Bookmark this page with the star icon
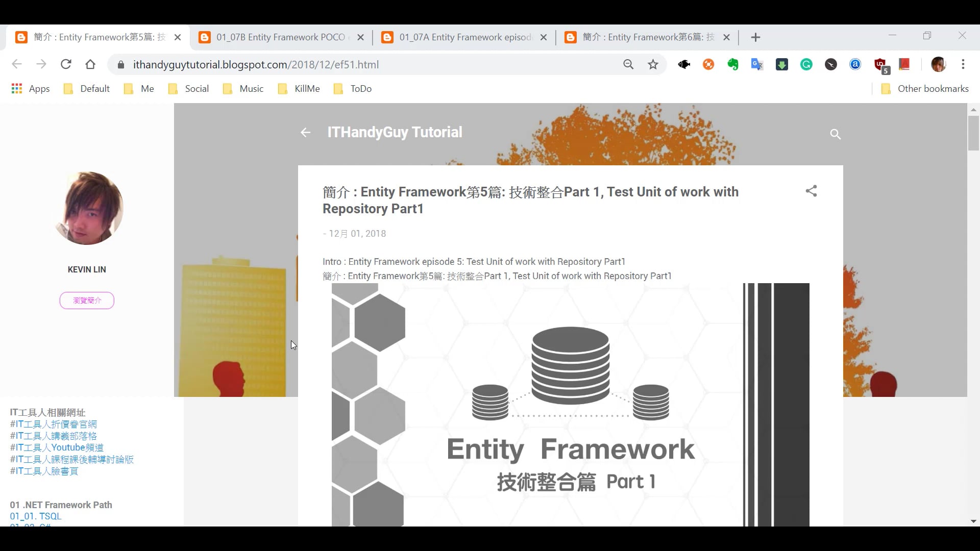Image resolution: width=980 pixels, height=551 pixels. [653, 64]
